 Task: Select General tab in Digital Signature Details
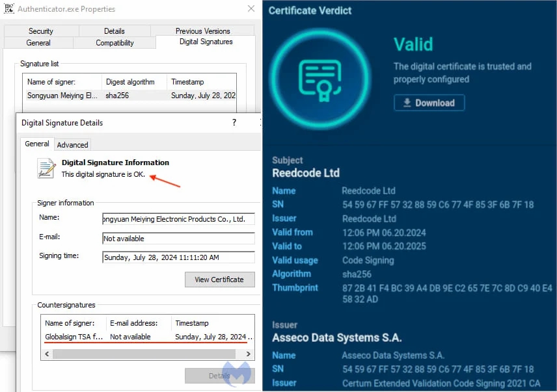point(37,144)
